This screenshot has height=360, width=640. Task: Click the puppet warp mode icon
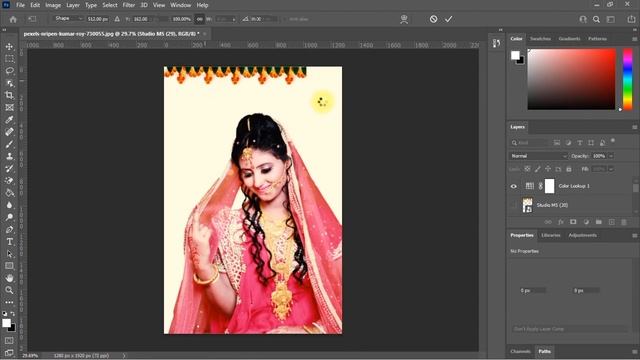(404, 19)
